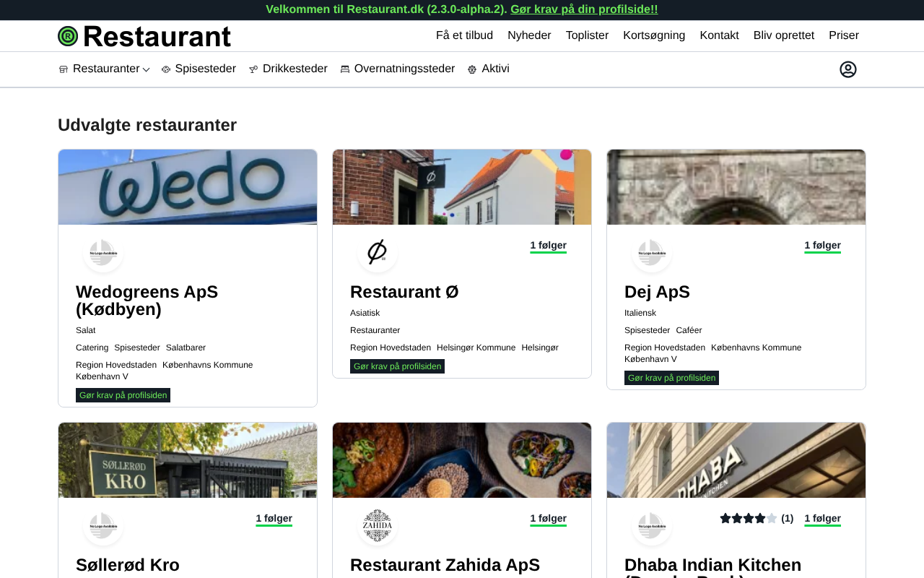
Task: Select Spisesteder tag on Dej ApS card
Action: pos(647,330)
